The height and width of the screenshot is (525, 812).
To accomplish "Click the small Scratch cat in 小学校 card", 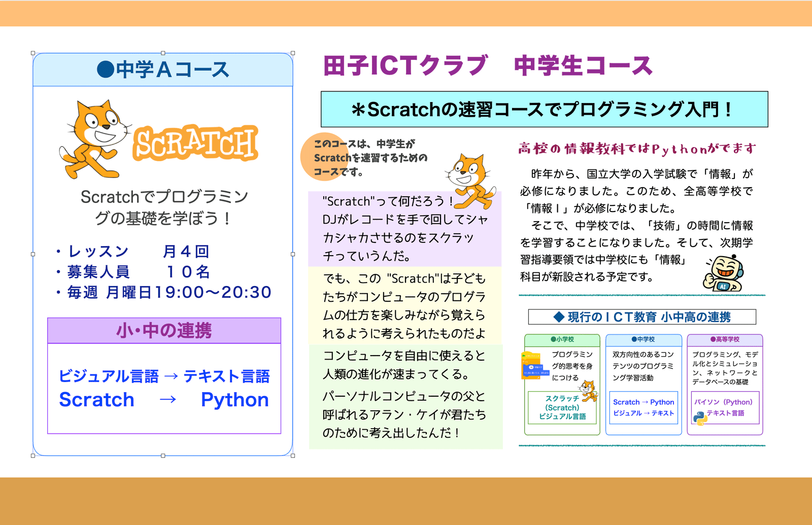I will pos(589,391).
